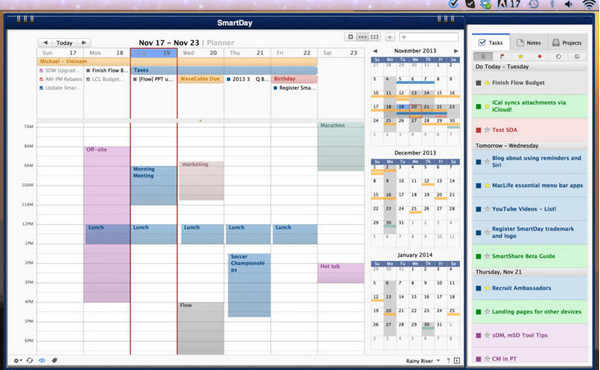Click Thursday, Nov 21 section header
Viewport: 600px width, 370px height.
[530, 272]
